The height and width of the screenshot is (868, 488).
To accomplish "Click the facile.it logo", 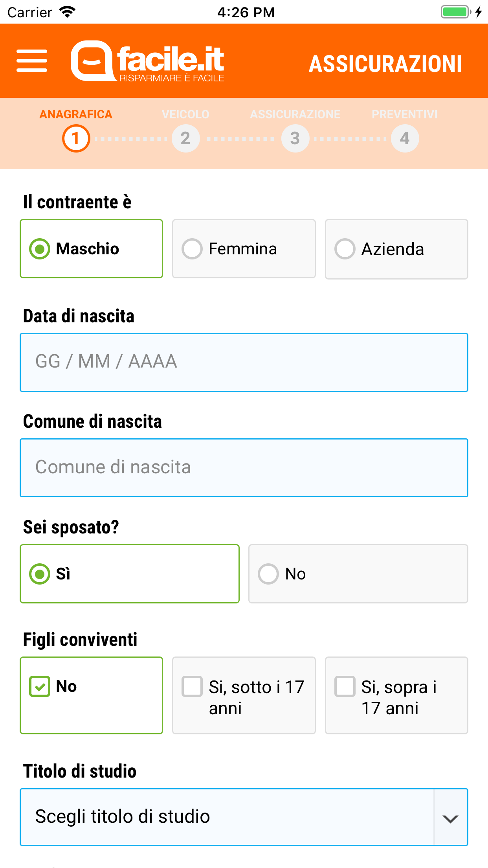I will [x=147, y=61].
